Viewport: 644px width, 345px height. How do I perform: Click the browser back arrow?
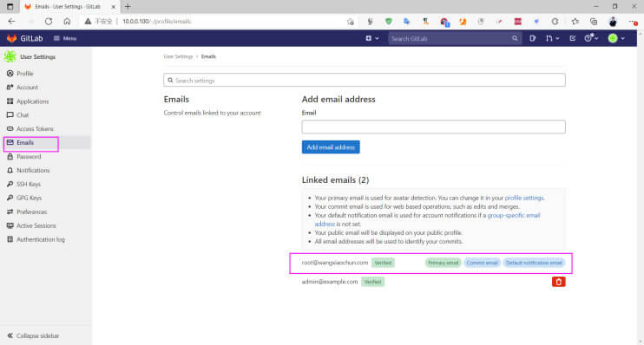pos(11,22)
